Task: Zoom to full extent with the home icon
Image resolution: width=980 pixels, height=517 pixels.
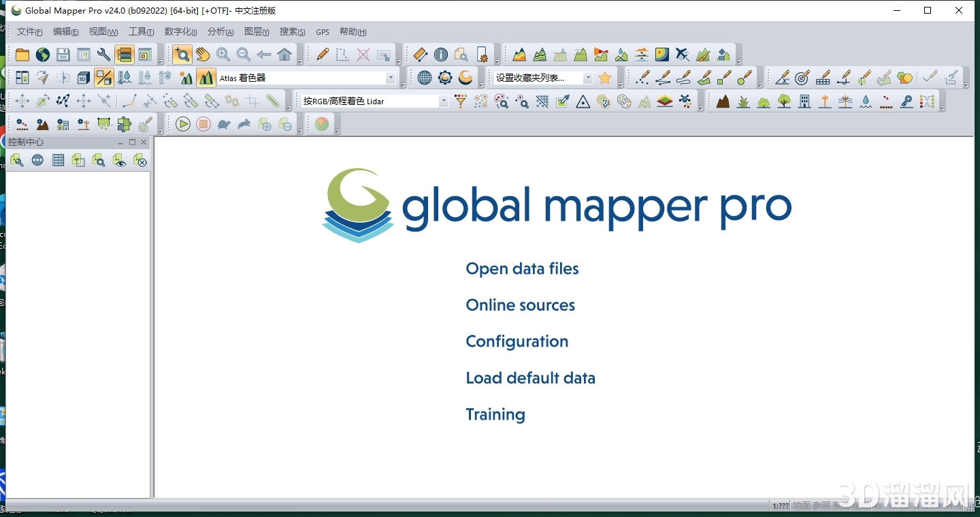Action: (x=284, y=54)
